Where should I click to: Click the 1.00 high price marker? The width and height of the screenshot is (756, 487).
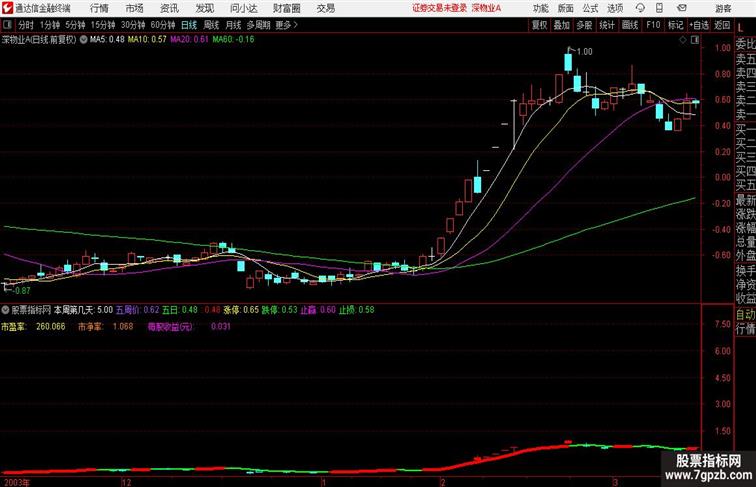[x=585, y=52]
